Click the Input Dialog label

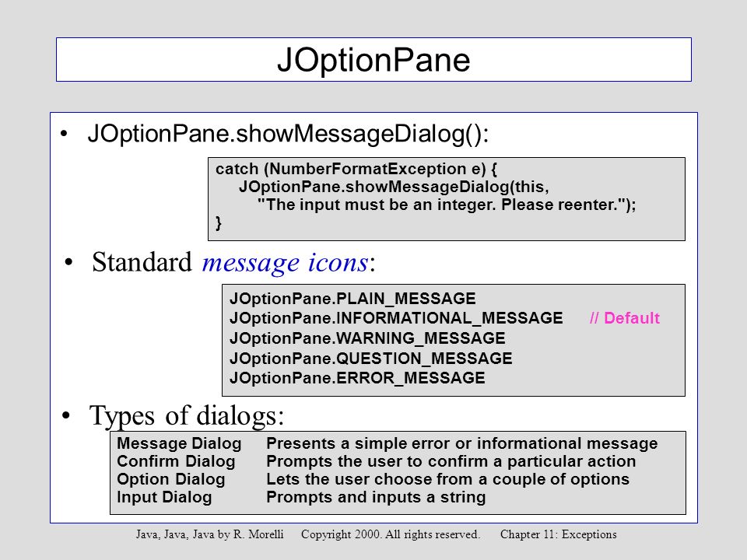pos(164,497)
